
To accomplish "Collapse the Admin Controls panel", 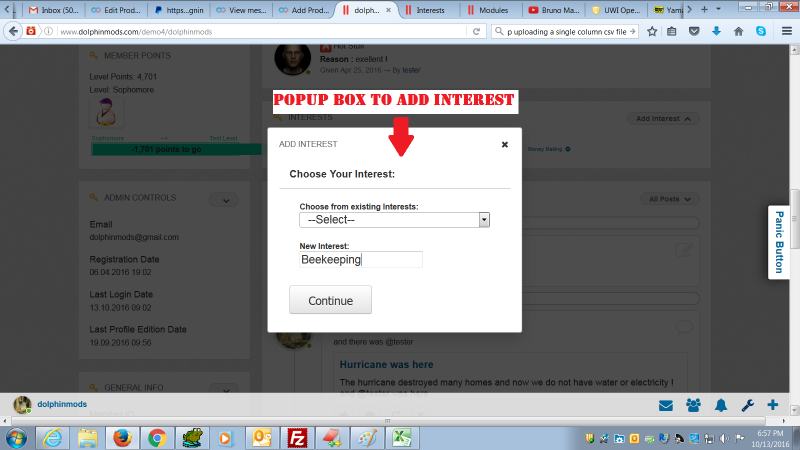I will 227,200.
